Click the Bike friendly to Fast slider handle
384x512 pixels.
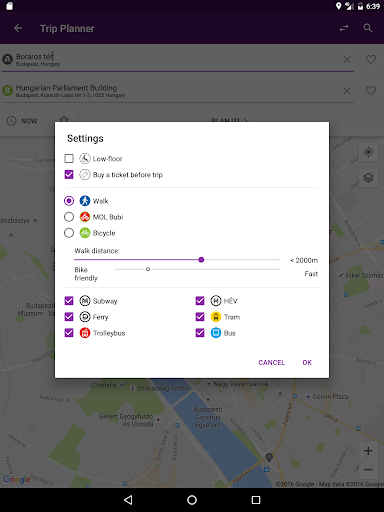tap(148, 269)
